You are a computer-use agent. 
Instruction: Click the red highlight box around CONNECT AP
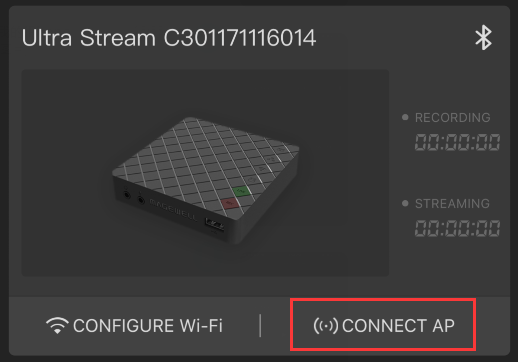(383, 324)
